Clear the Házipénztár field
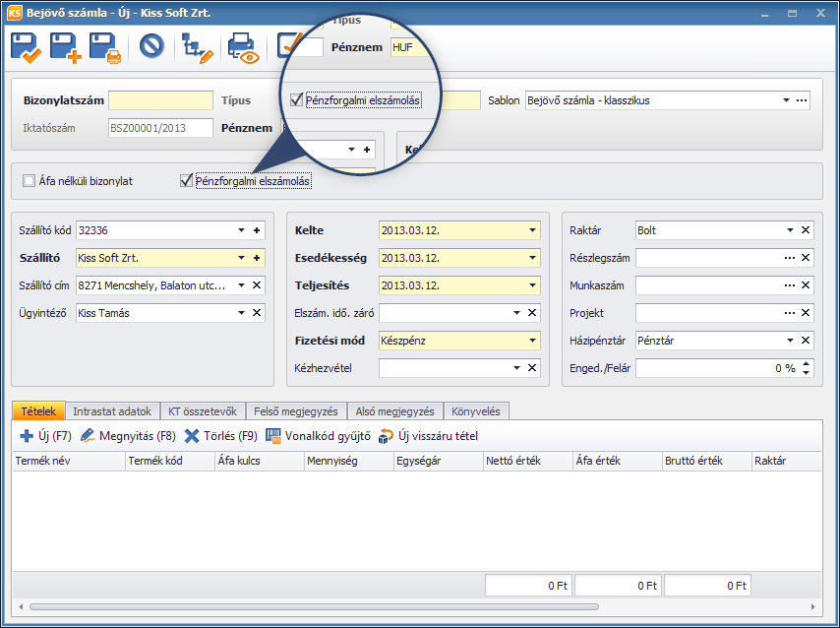This screenshot has height=628, width=840. coord(806,341)
